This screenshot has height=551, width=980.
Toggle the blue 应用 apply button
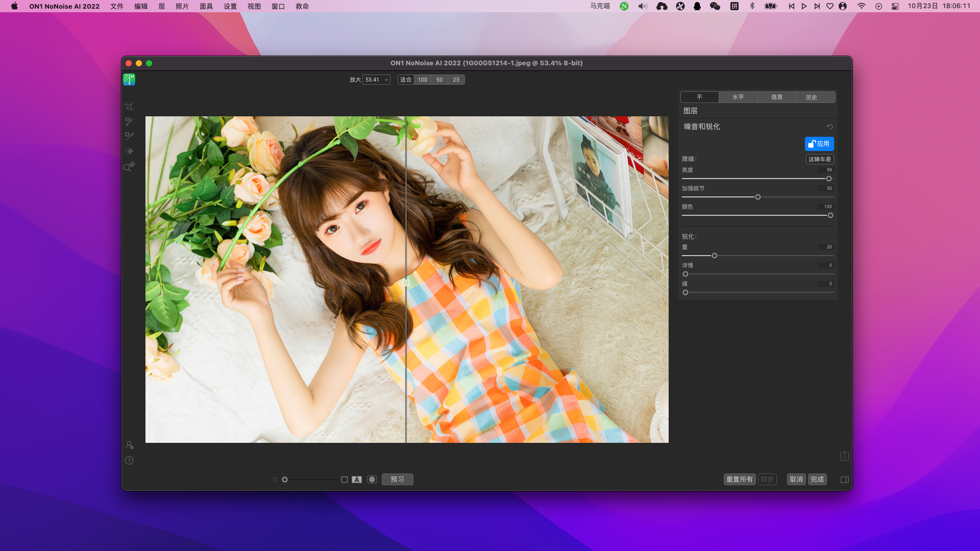[819, 144]
